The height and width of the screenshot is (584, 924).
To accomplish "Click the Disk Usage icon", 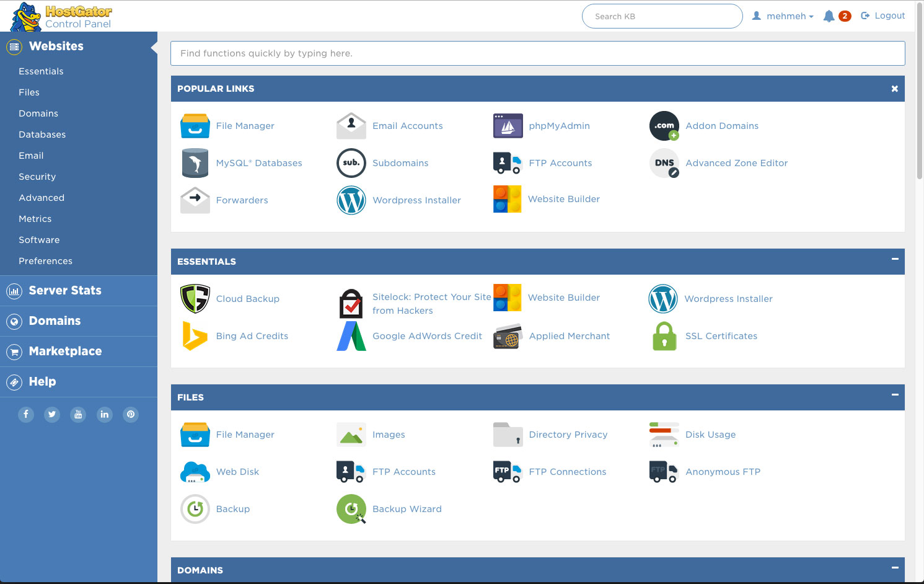I will coord(664,435).
